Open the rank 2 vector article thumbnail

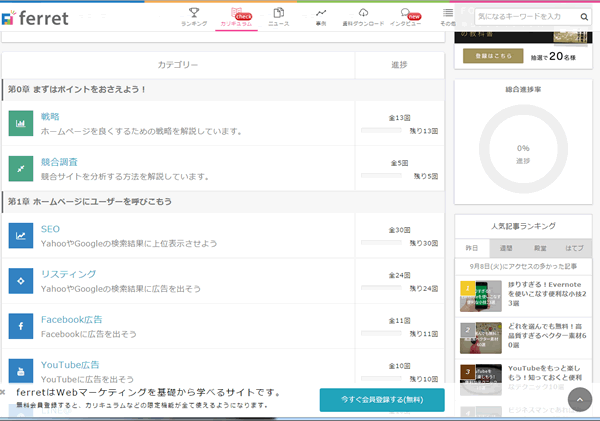[481, 338]
